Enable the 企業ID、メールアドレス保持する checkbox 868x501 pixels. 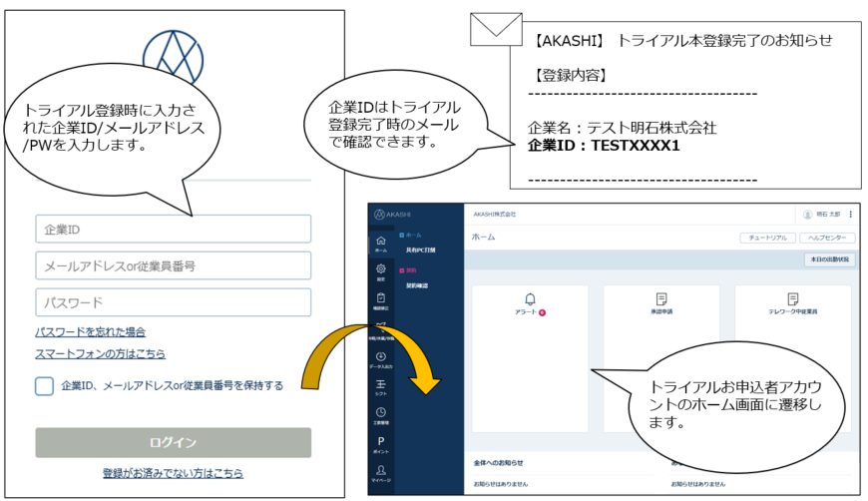[x=44, y=386]
